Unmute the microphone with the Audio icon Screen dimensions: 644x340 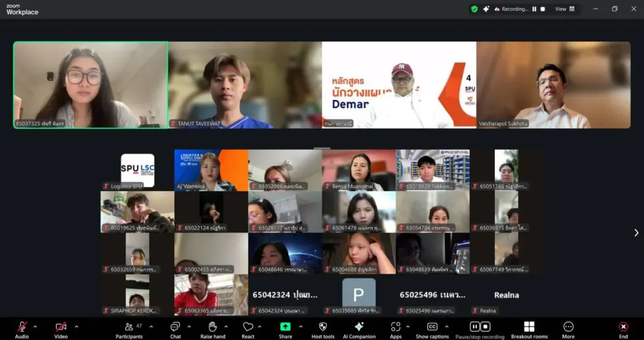tap(22, 327)
